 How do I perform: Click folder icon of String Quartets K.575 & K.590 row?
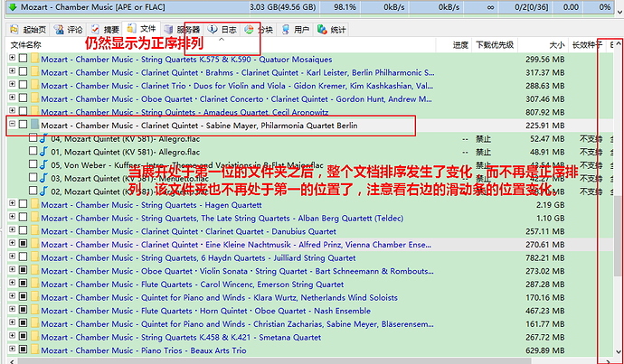(x=35, y=60)
